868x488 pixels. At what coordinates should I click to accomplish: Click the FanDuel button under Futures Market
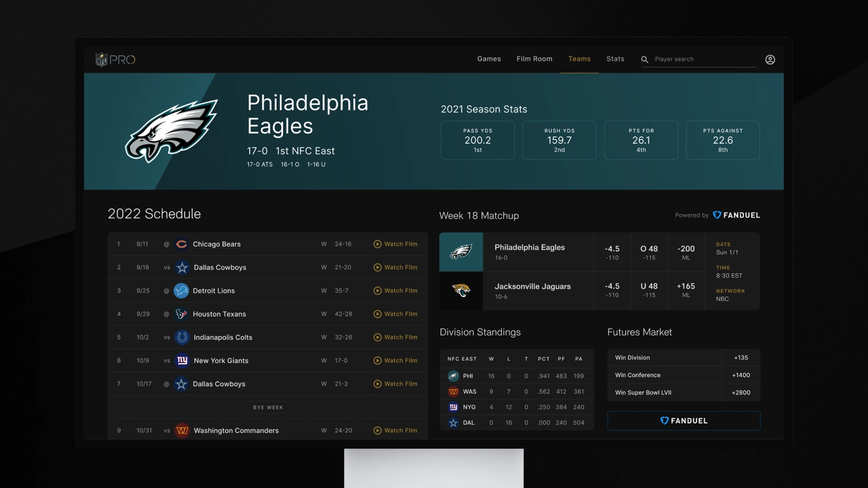tap(684, 421)
